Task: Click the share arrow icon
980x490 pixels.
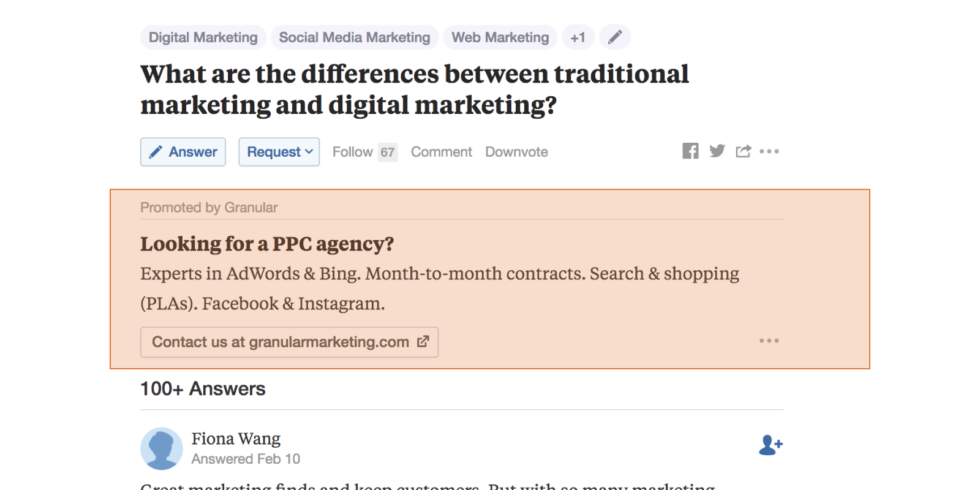Action: coord(743,151)
